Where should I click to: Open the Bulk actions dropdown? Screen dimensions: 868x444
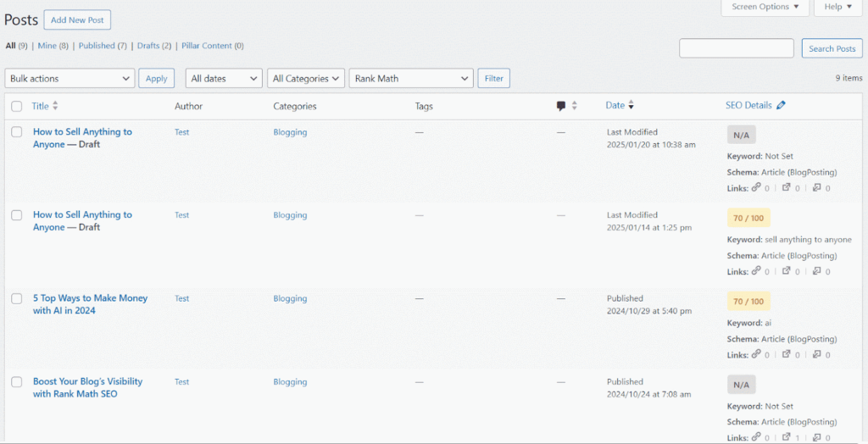pos(70,79)
